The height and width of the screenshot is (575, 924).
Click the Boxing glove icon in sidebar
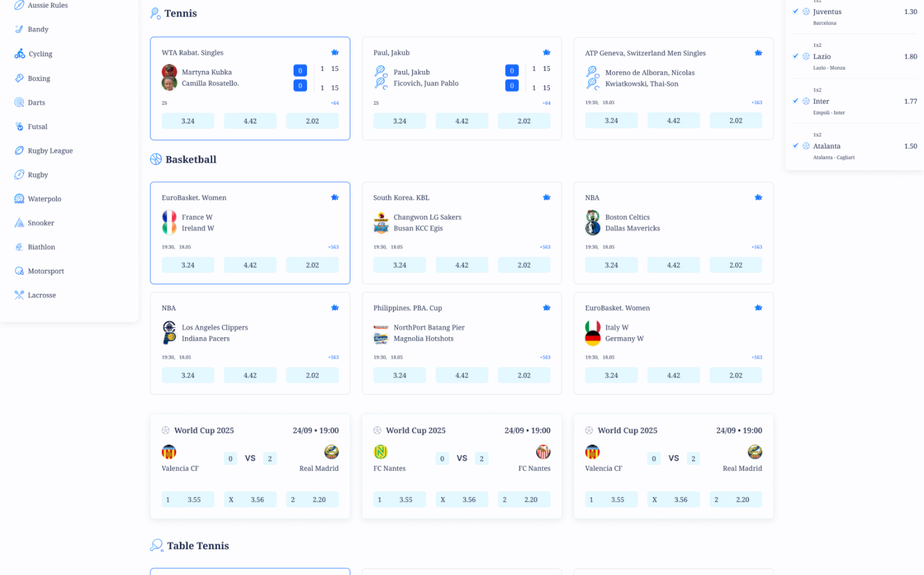click(x=19, y=78)
